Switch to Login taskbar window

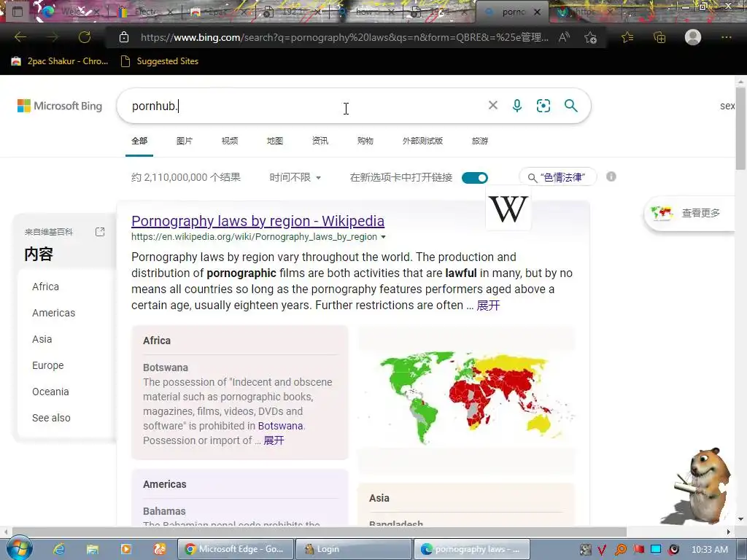click(x=354, y=549)
